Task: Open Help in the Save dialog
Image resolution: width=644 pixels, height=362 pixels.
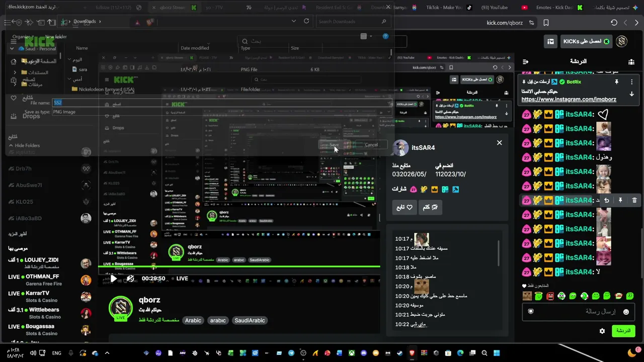Action: [x=385, y=36]
